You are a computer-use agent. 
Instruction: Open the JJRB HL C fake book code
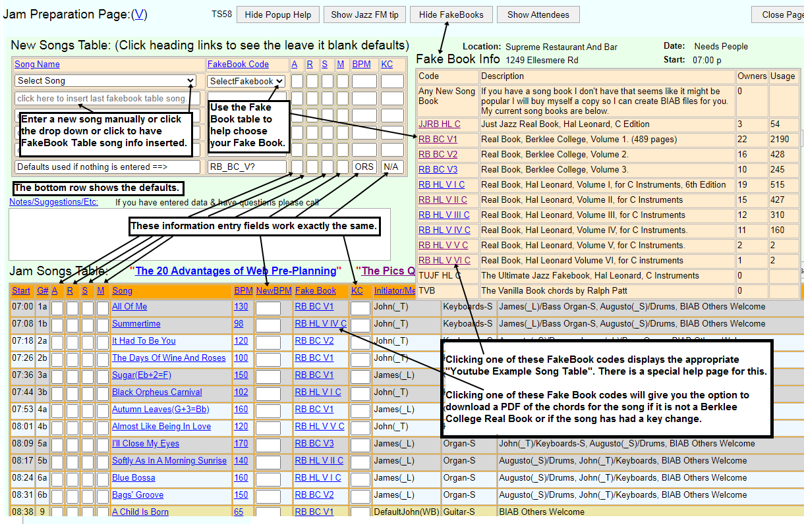[x=439, y=124]
